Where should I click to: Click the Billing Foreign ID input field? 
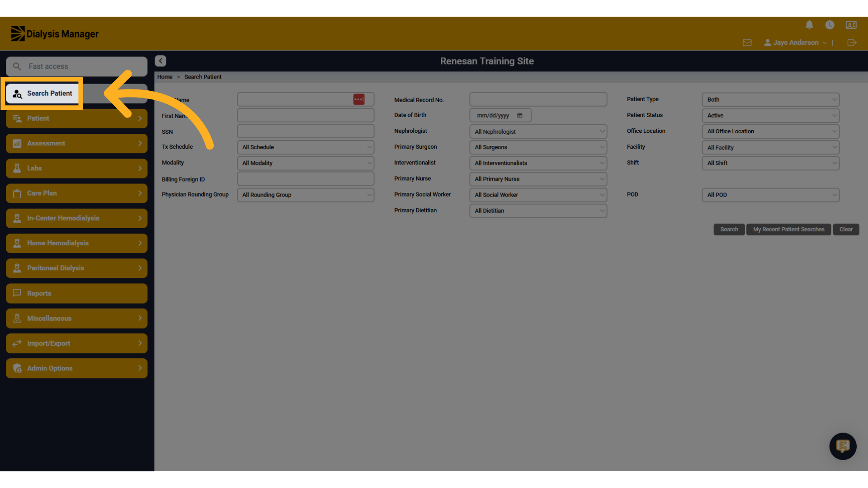(306, 179)
